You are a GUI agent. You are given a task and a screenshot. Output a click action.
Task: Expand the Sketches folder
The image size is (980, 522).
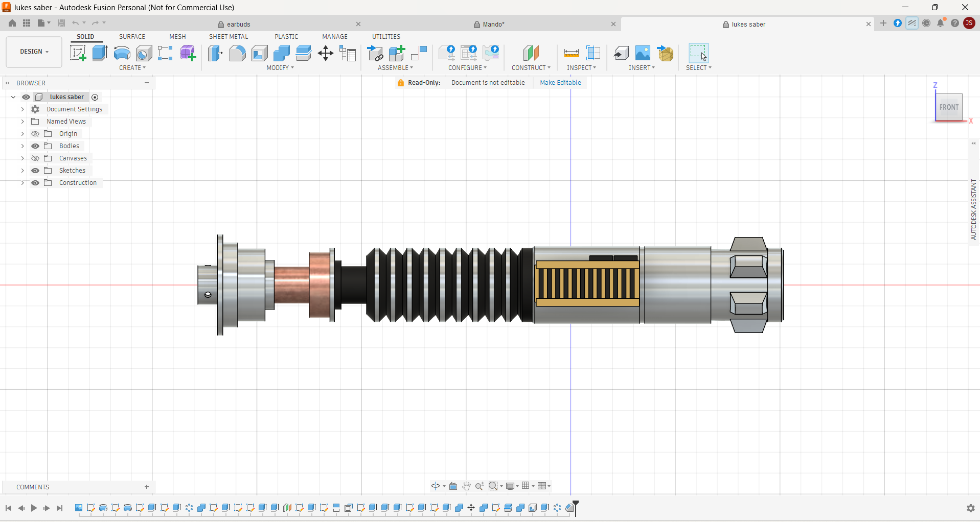tap(22, 171)
